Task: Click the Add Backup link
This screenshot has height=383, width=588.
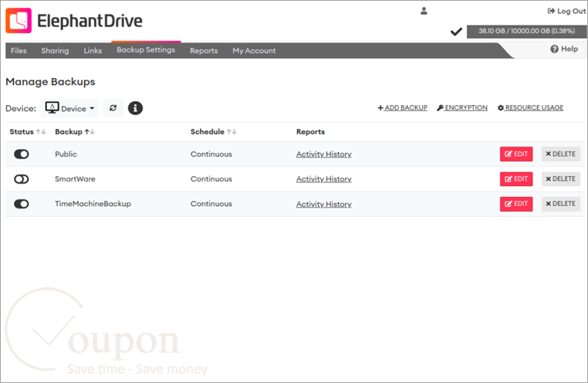Action: click(x=402, y=107)
